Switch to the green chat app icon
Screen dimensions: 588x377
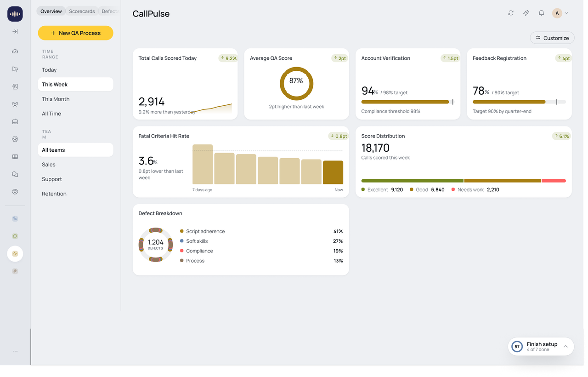(x=15, y=236)
